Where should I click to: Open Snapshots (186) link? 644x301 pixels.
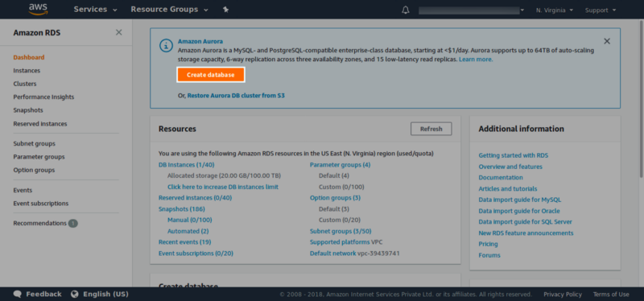click(182, 209)
